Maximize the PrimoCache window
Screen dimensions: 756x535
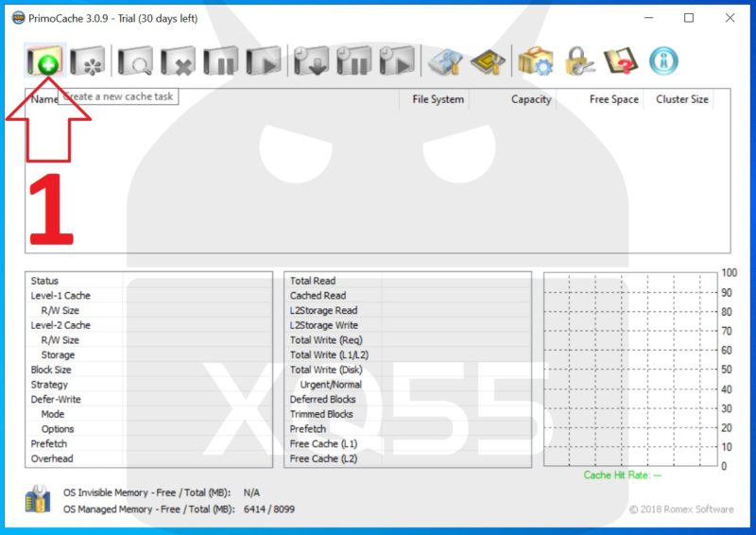point(688,17)
